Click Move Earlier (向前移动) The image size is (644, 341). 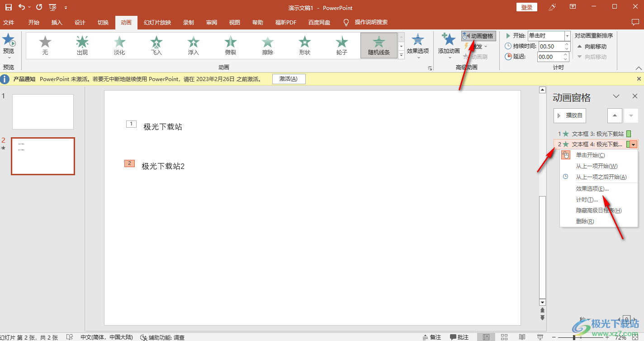pos(592,46)
